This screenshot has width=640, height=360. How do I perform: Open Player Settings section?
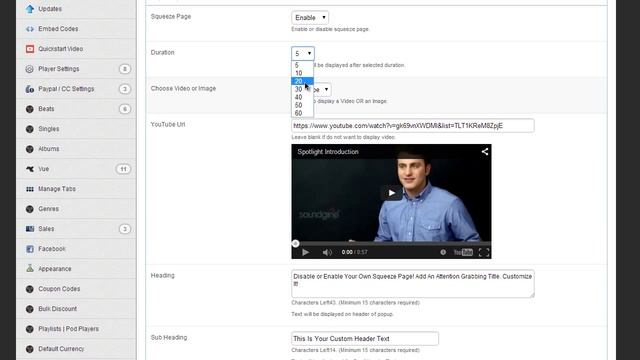pyautogui.click(x=59, y=69)
